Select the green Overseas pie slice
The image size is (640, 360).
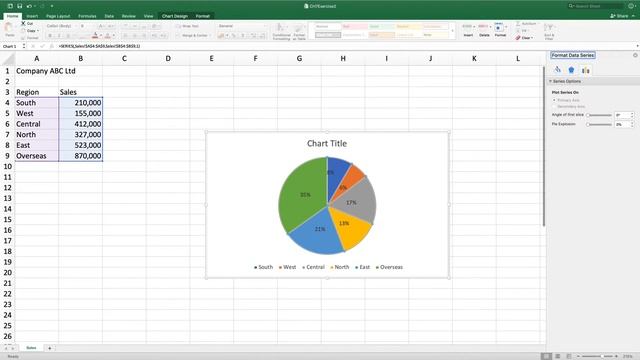[302, 192]
